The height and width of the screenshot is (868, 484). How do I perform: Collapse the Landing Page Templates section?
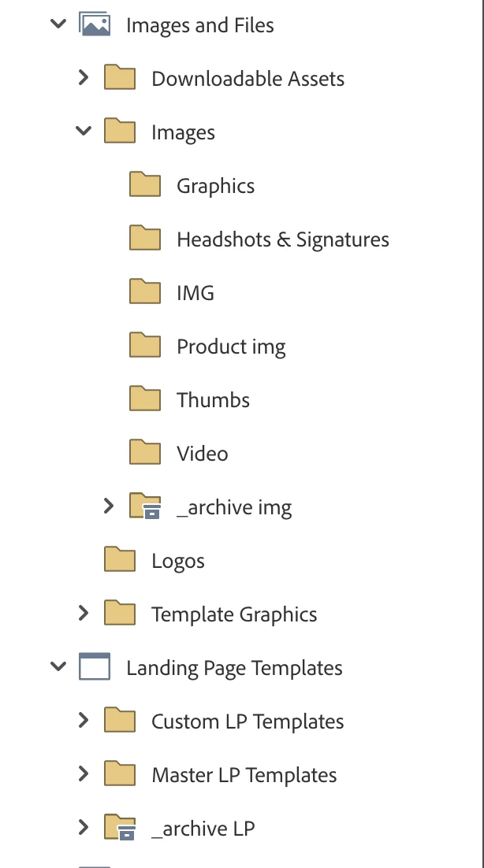[x=58, y=666]
